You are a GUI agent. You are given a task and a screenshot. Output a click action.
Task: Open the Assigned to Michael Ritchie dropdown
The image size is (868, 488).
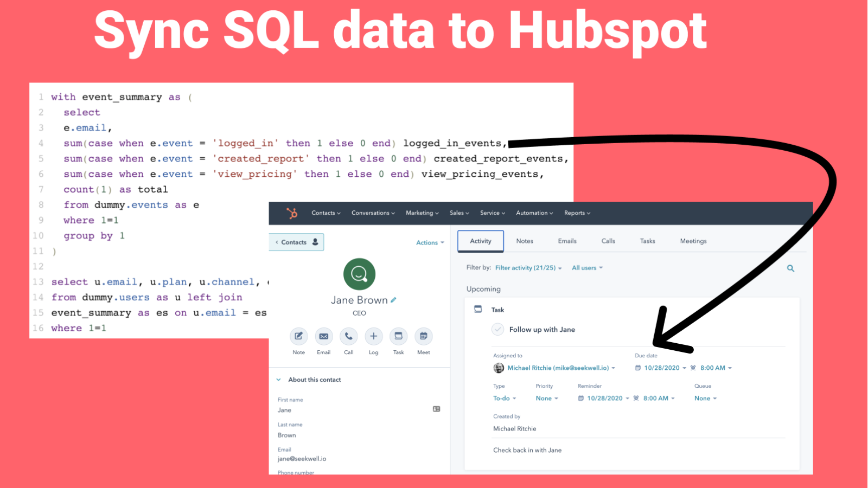(x=561, y=368)
